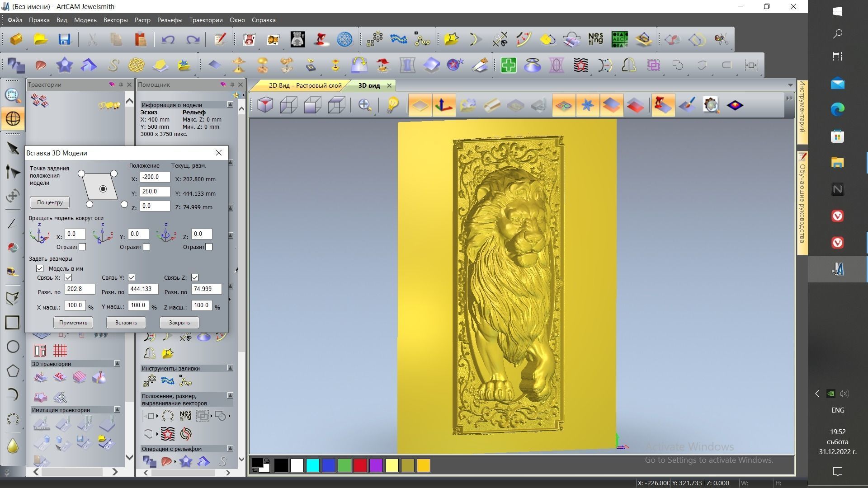Toggle the lightbulb lighting icon
This screenshot has height=488, width=868.
[x=392, y=105]
